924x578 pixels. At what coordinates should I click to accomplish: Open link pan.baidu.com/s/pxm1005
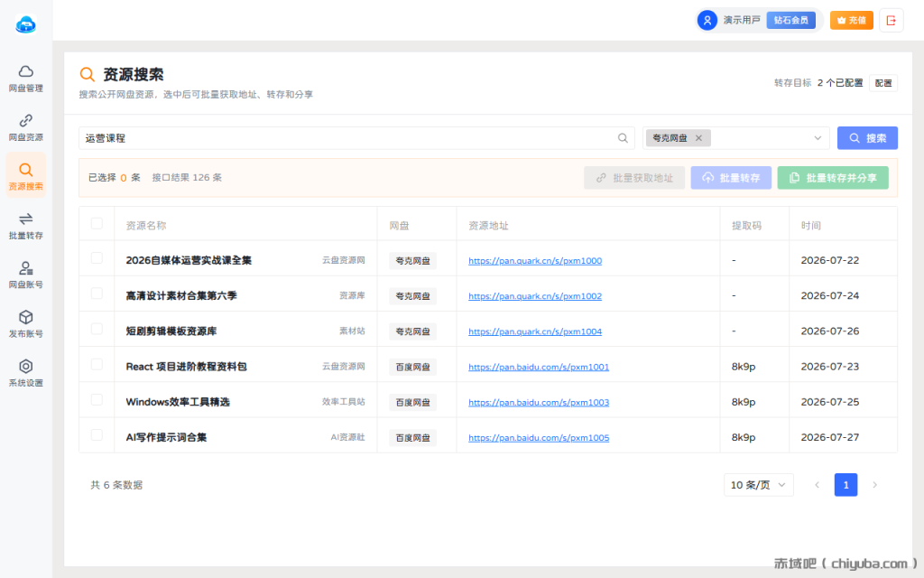pos(539,438)
